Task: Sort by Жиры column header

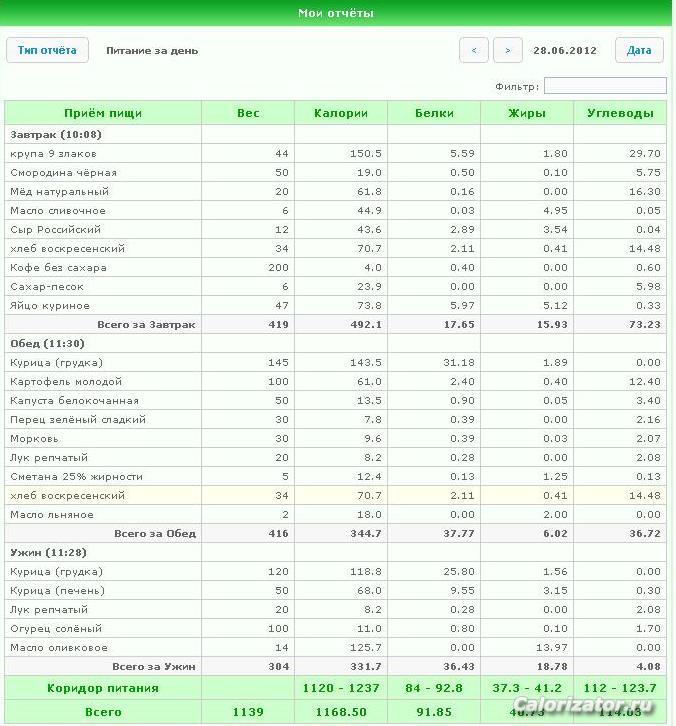Action: (527, 113)
